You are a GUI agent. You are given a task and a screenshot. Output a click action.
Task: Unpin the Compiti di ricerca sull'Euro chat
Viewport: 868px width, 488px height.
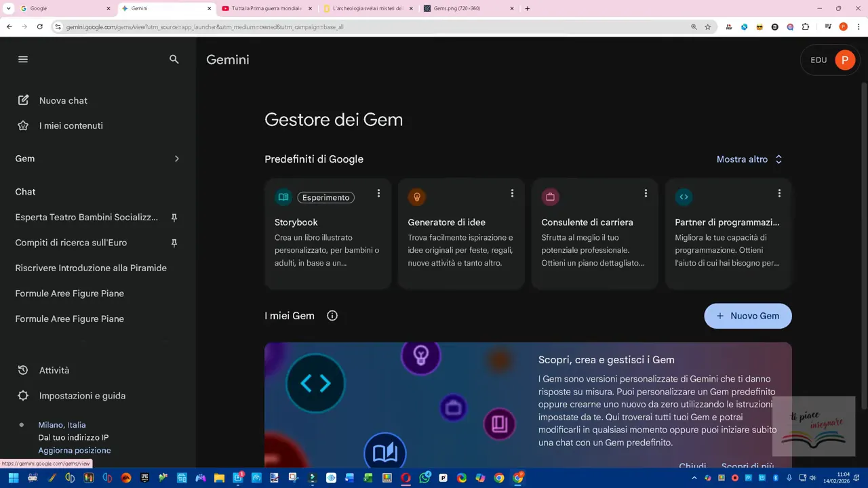coord(174,243)
